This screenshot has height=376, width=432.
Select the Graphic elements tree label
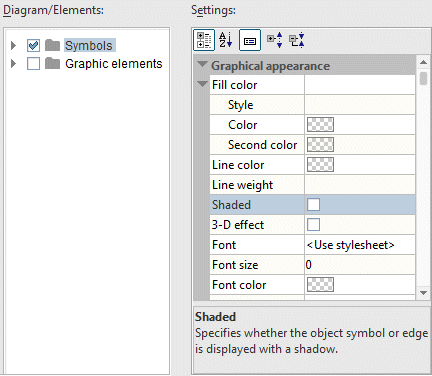[x=114, y=63]
